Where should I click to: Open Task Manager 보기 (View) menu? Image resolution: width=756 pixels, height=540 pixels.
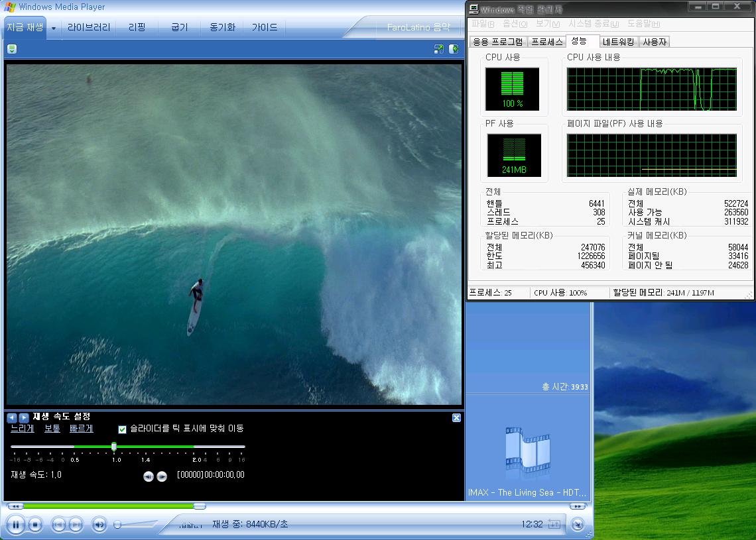coord(548,24)
